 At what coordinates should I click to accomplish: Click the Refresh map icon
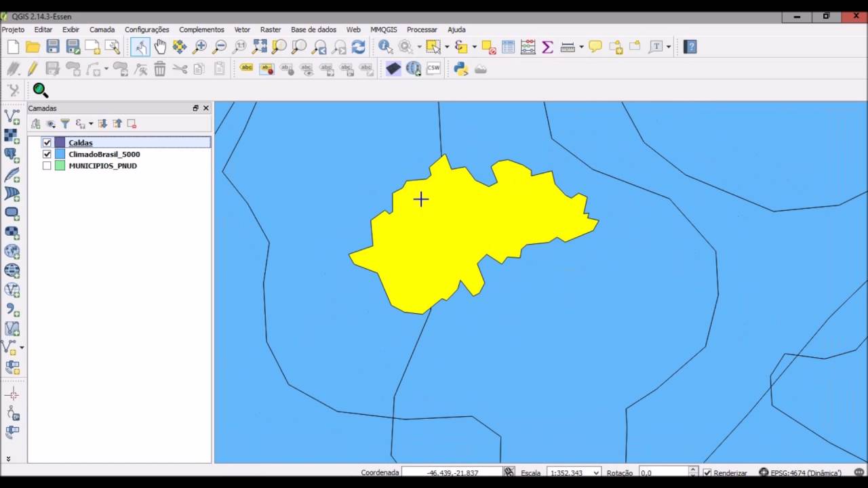click(x=358, y=47)
